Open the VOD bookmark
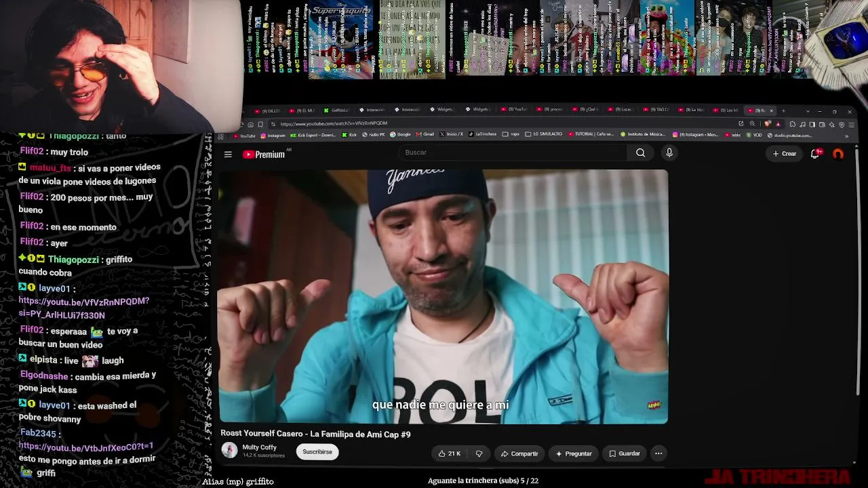This screenshot has height=488, width=868. tap(754, 135)
